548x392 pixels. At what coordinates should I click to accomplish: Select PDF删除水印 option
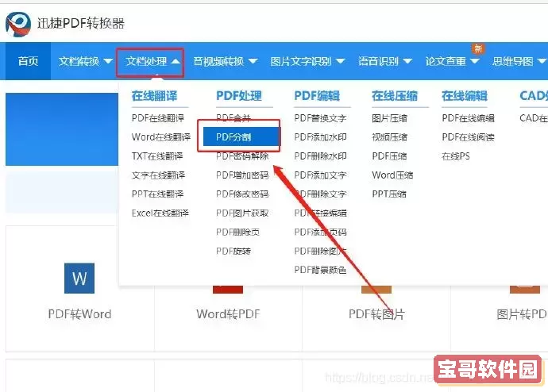pos(320,156)
